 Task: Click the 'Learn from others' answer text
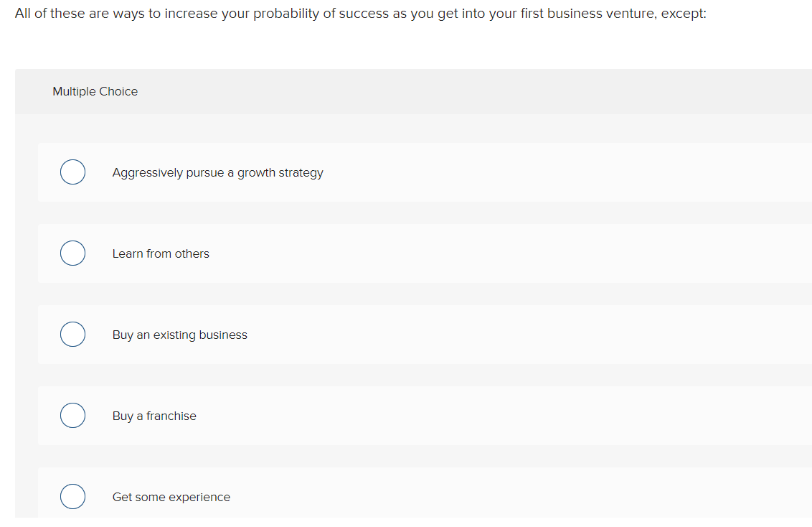161,254
